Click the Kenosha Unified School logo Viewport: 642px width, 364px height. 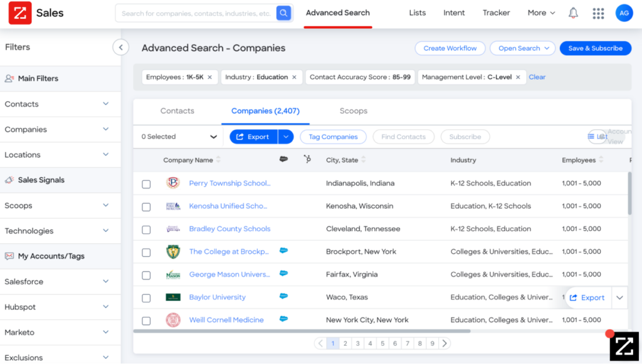coord(173,206)
